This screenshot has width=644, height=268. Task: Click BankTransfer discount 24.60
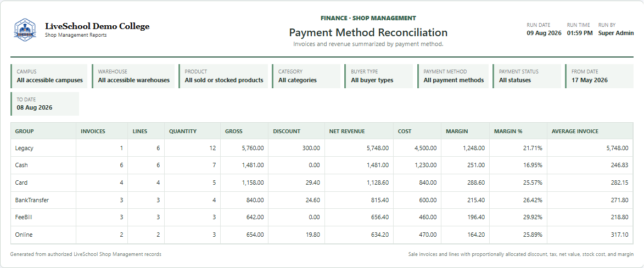[x=312, y=200]
